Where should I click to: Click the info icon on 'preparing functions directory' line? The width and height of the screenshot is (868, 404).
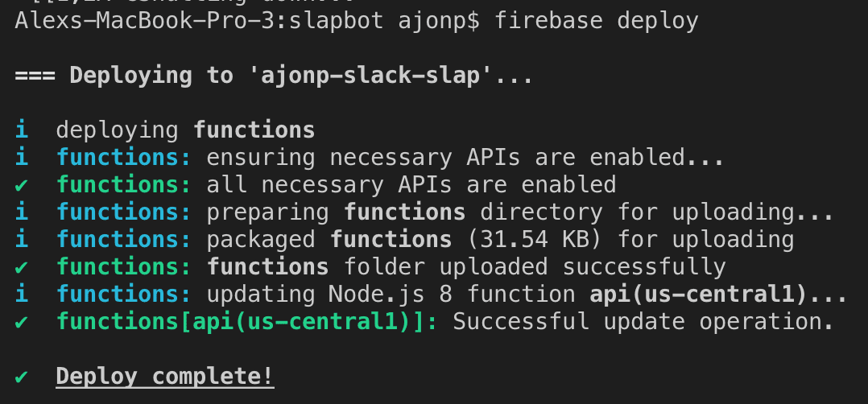point(22,212)
